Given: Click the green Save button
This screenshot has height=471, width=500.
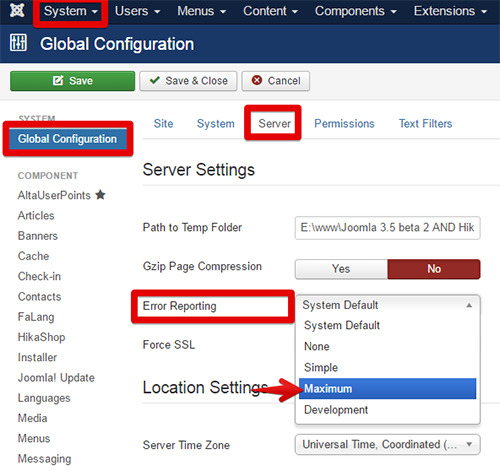Looking at the screenshot, I should coord(72,81).
